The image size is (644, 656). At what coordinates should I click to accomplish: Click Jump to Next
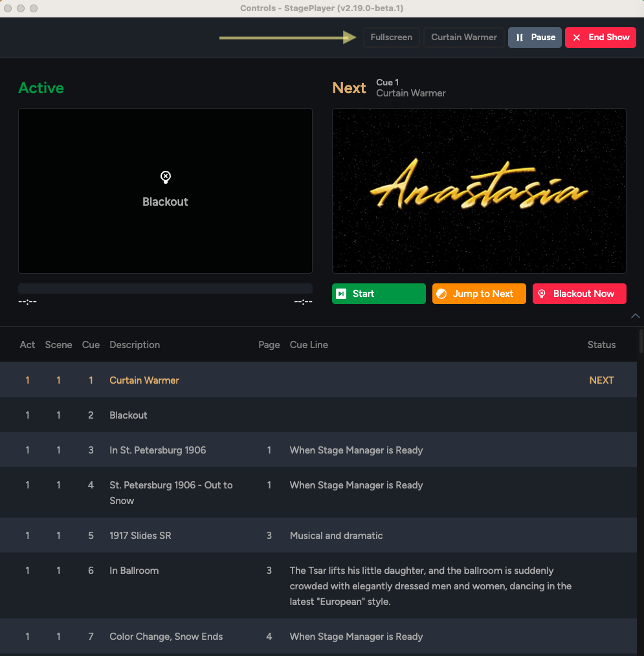tap(479, 294)
